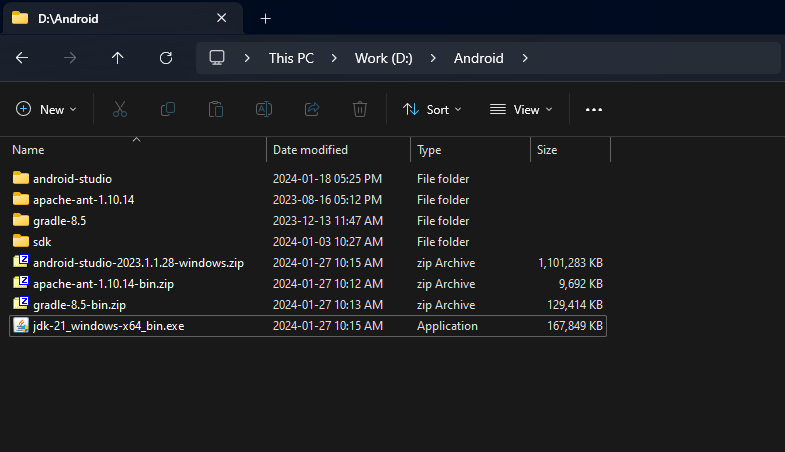Screen dimensions: 785x452
Task: Open the New item dropdown
Action: click(47, 109)
